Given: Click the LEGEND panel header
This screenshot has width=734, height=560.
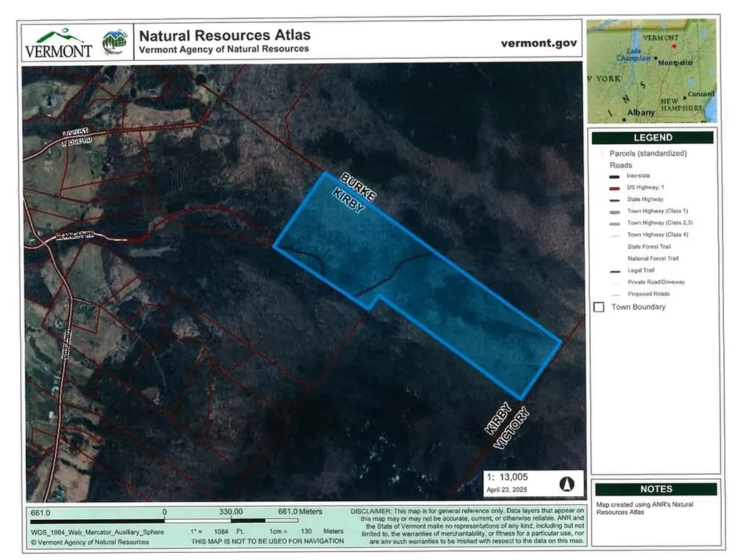Looking at the screenshot, I should 653,138.
